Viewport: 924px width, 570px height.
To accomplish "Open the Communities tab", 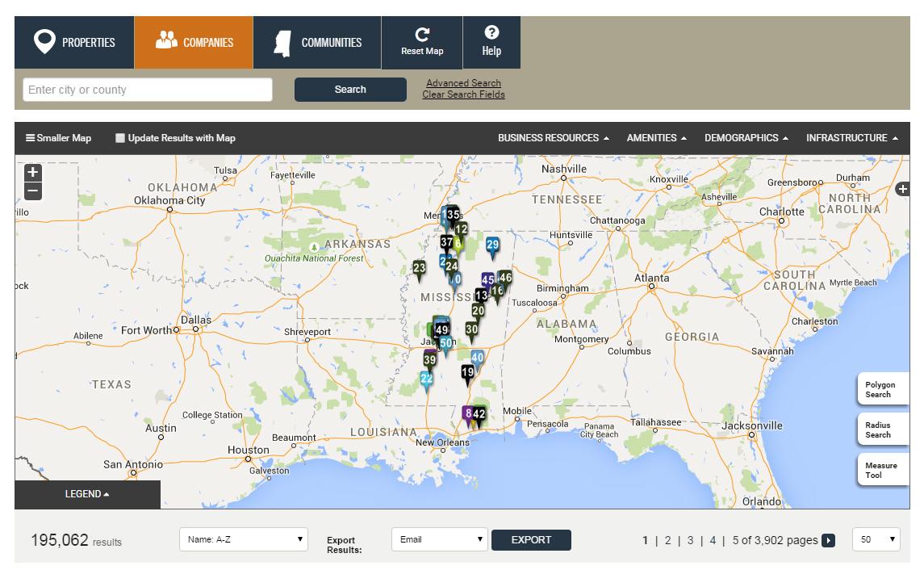I will tap(318, 43).
